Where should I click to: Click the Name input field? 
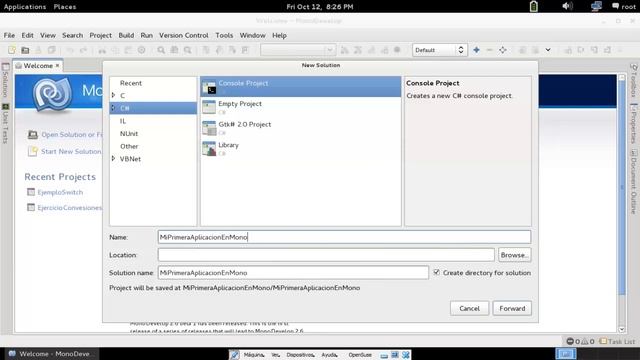pos(344,237)
